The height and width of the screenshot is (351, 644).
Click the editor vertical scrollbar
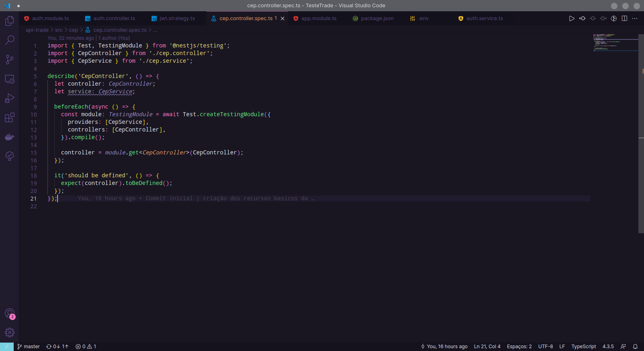pos(641,133)
